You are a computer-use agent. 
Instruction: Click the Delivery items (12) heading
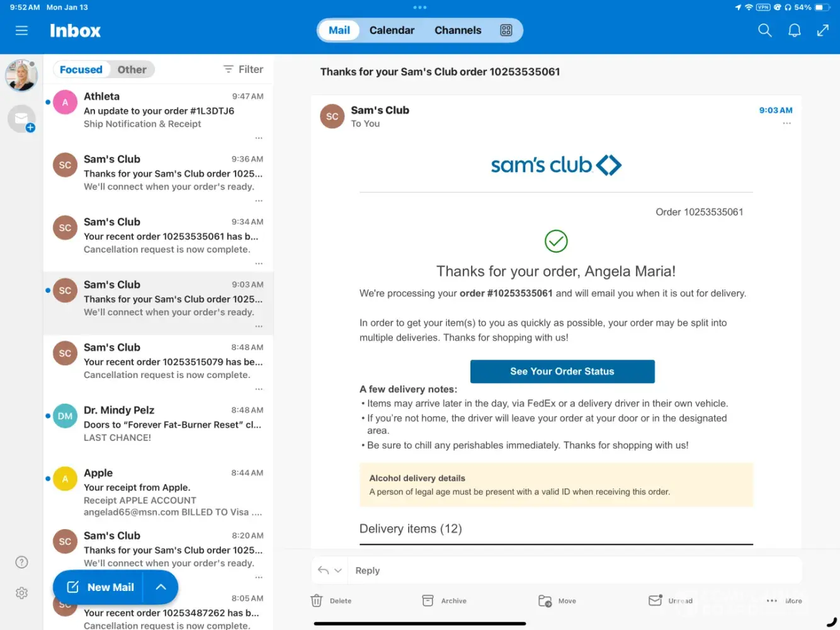coord(411,529)
